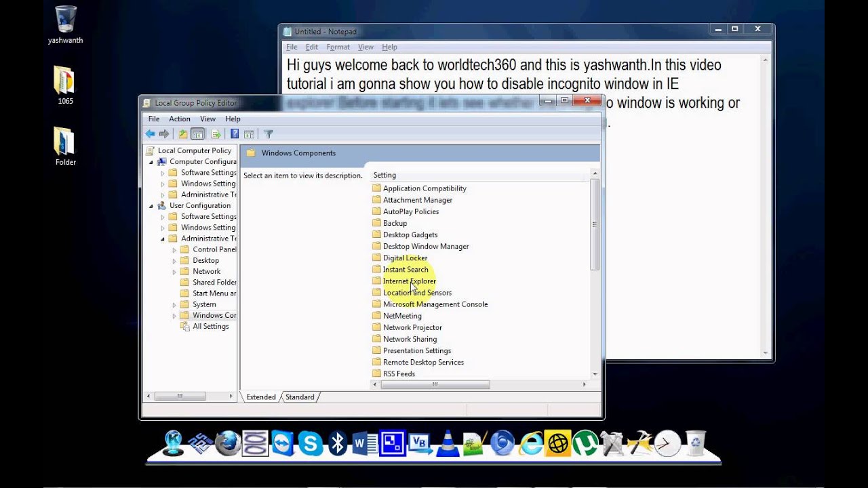The width and height of the screenshot is (868, 488).
Task: Toggle the Show/Hide Action Pane toolbar button
Action: pyautogui.click(x=249, y=134)
